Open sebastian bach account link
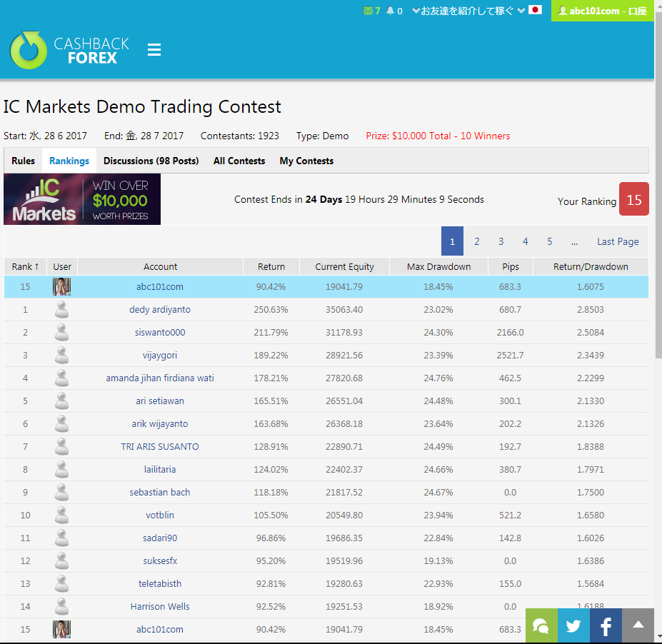 (x=160, y=492)
